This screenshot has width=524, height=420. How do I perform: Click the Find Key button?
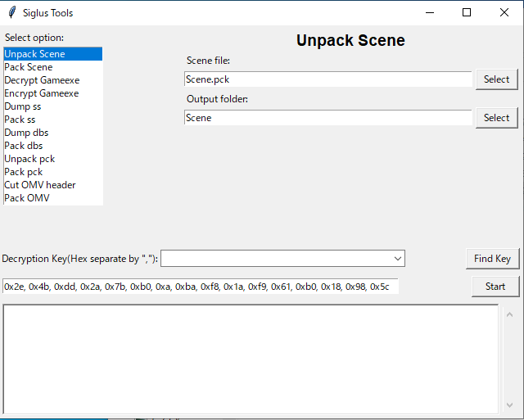492,259
